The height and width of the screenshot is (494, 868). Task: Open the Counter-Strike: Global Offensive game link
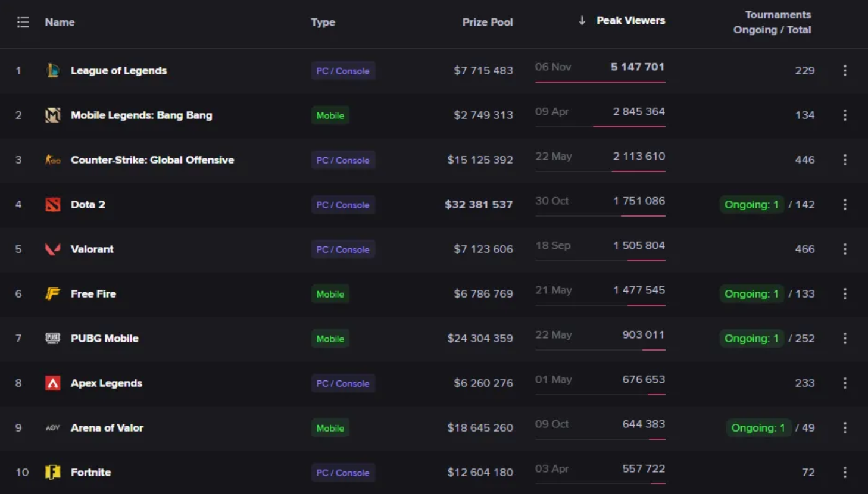152,160
